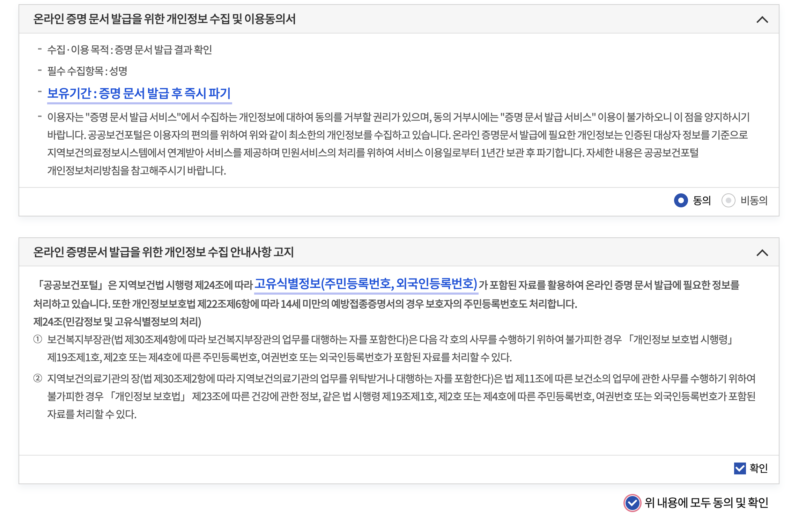Click the 필수 수집항목: 성명 line
Image resolution: width=791 pixels, height=532 pixels.
[87, 71]
